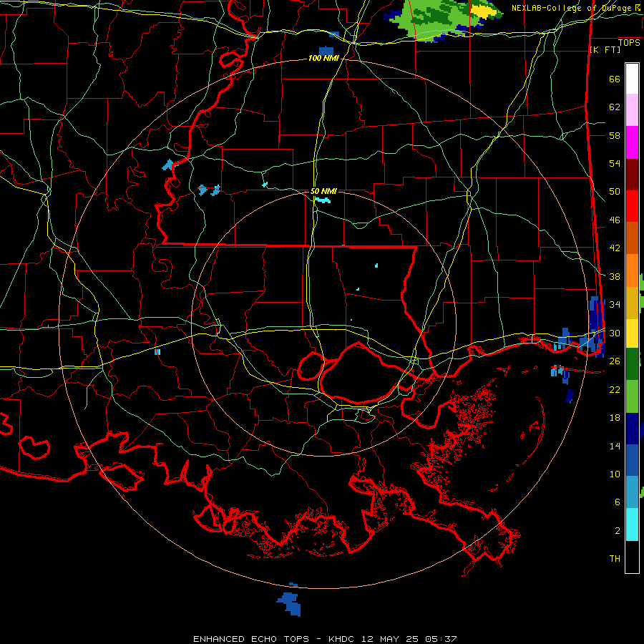Click the bright red 46 K FT legend swatch

pyautogui.click(x=632, y=206)
